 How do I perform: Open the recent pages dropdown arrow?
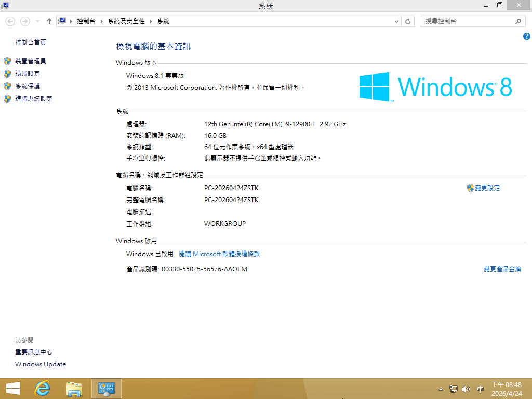(x=37, y=21)
